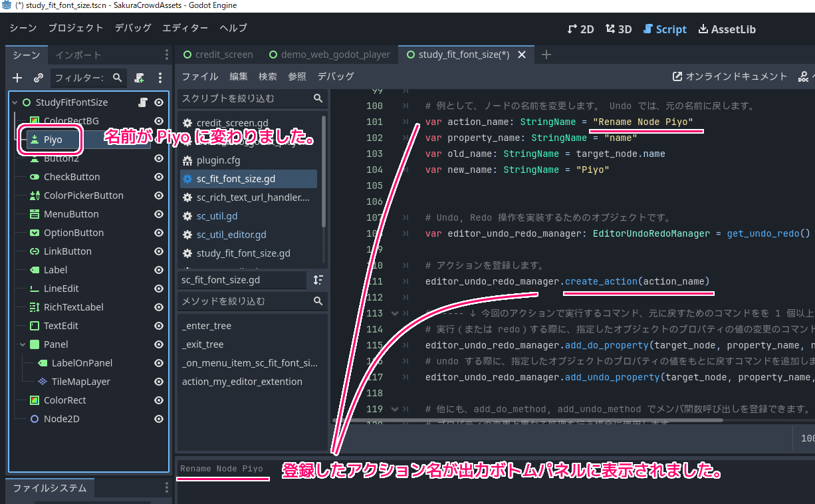The width and height of the screenshot is (815, 504).
Task: Click the instantiate child scene link icon
Action: coord(39,78)
